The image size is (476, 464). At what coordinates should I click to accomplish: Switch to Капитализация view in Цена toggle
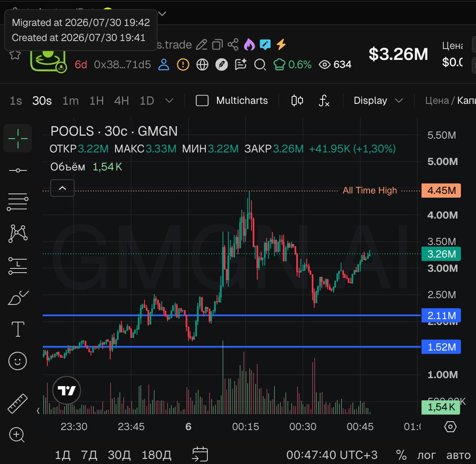point(466,101)
